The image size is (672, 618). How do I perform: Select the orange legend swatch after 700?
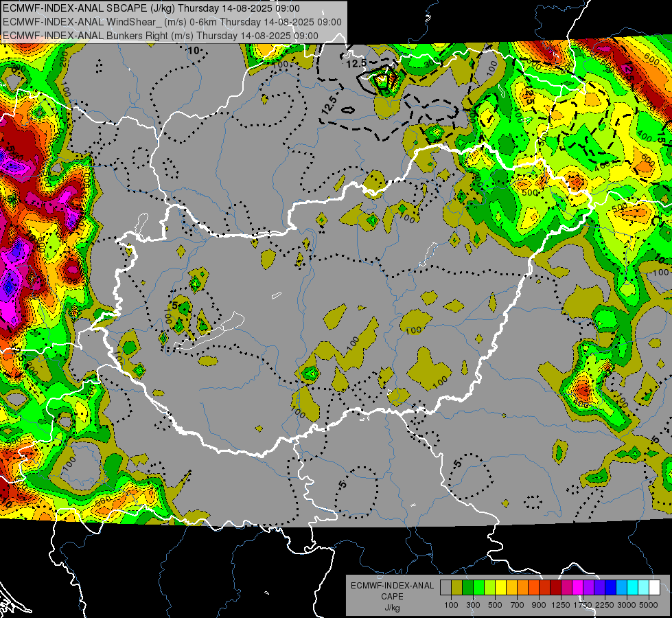[523, 588]
